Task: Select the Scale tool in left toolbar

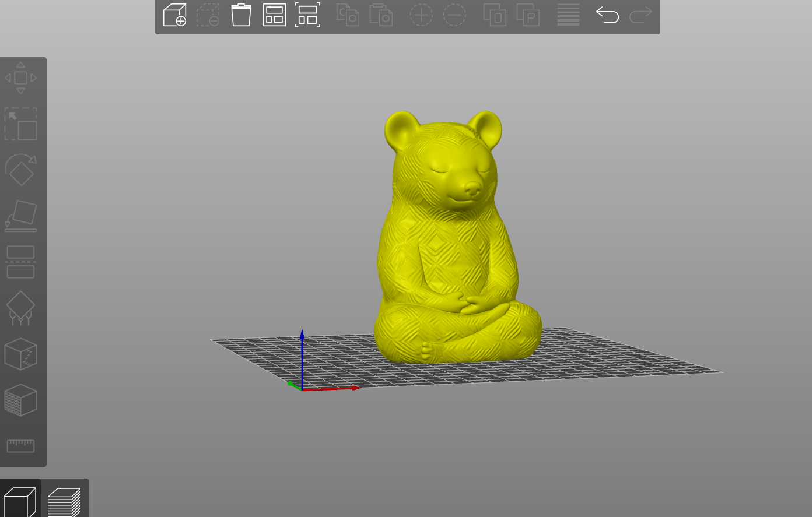Action: [20, 124]
